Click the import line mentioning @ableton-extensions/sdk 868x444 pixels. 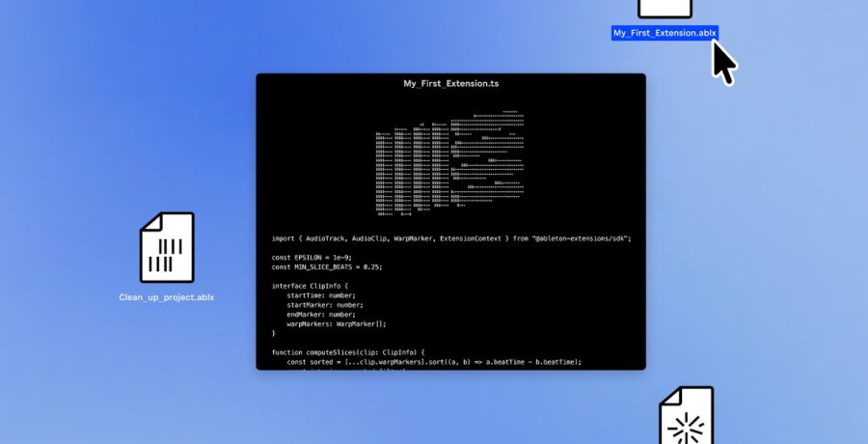[451, 239]
